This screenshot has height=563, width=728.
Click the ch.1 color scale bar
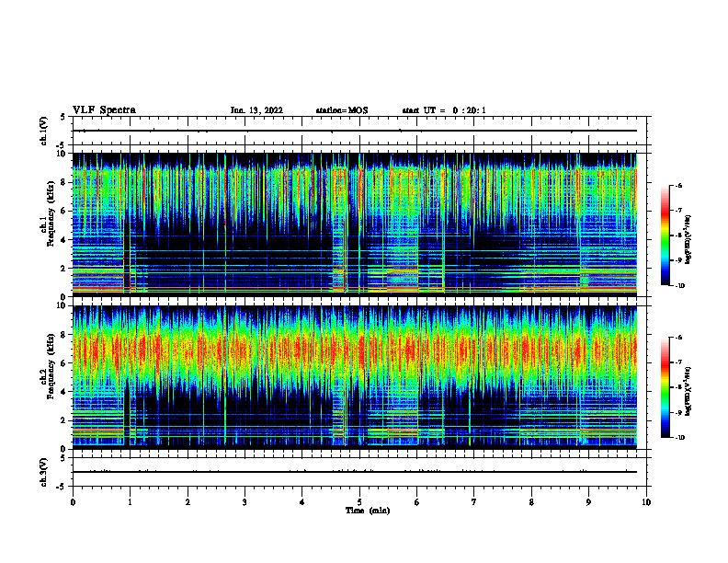665,236
